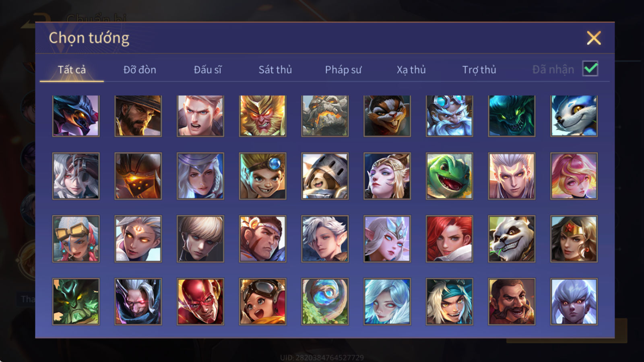Viewport: 644px width, 362px height.
Task: Choose the white-bearded goggles dwarf hero
Action: point(449,116)
